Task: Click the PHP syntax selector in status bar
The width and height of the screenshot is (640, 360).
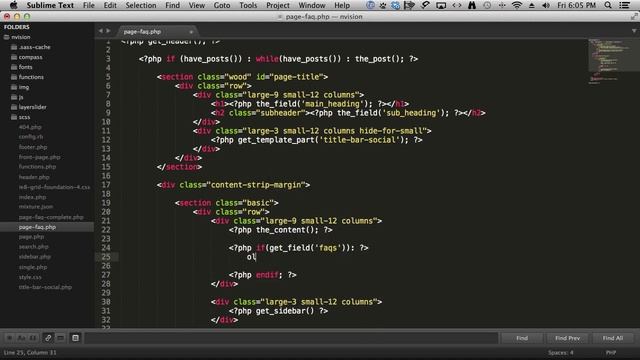Action: click(611, 352)
